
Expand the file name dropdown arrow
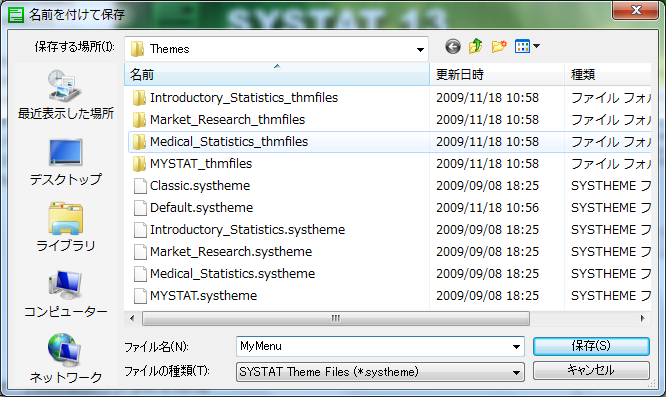coord(516,346)
